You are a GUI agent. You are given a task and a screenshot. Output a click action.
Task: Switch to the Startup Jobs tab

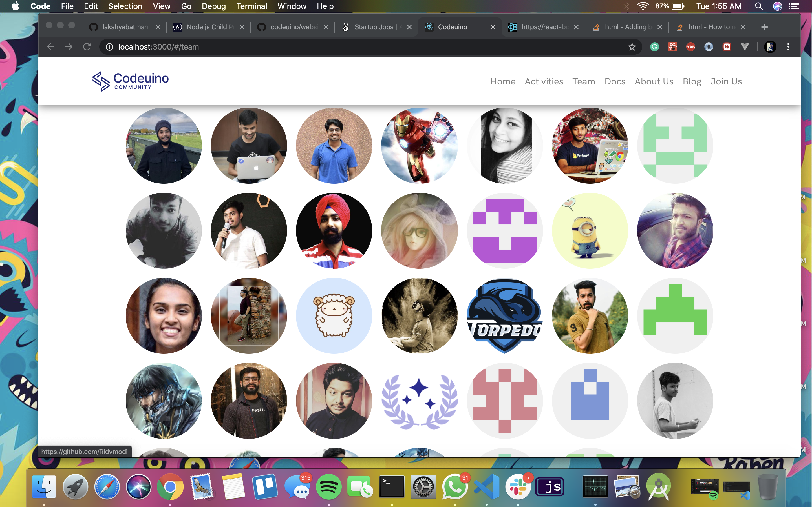pyautogui.click(x=374, y=27)
